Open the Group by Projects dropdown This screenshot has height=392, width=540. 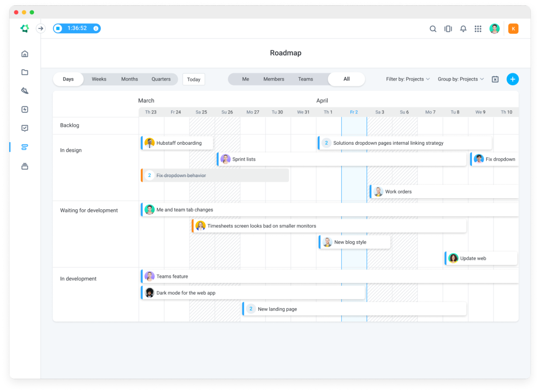point(460,79)
